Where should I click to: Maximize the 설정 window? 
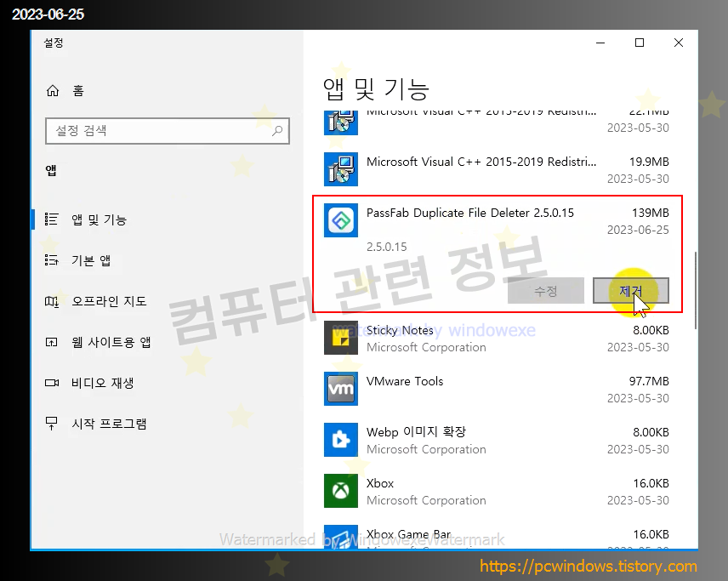(640, 43)
